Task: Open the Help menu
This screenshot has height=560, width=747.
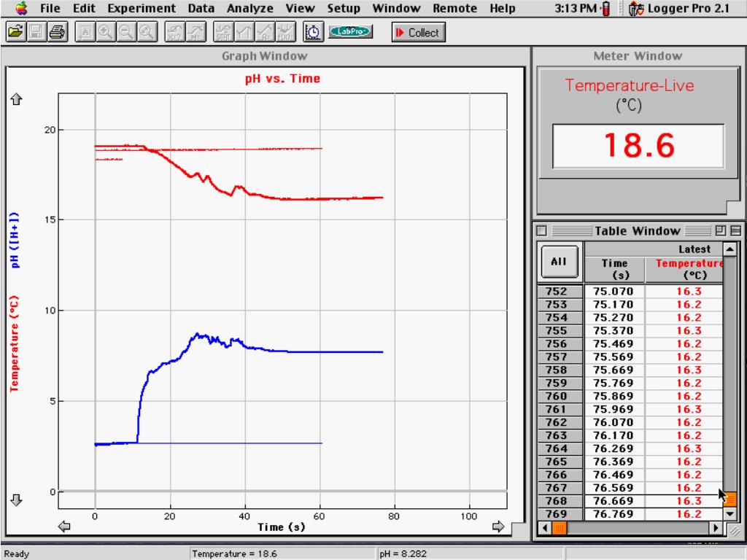Action: click(503, 9)
